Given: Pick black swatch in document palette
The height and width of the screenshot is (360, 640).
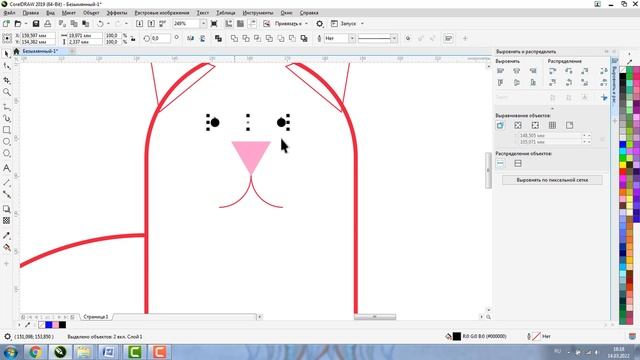Looking at the screenshot, I should (62, 325).
